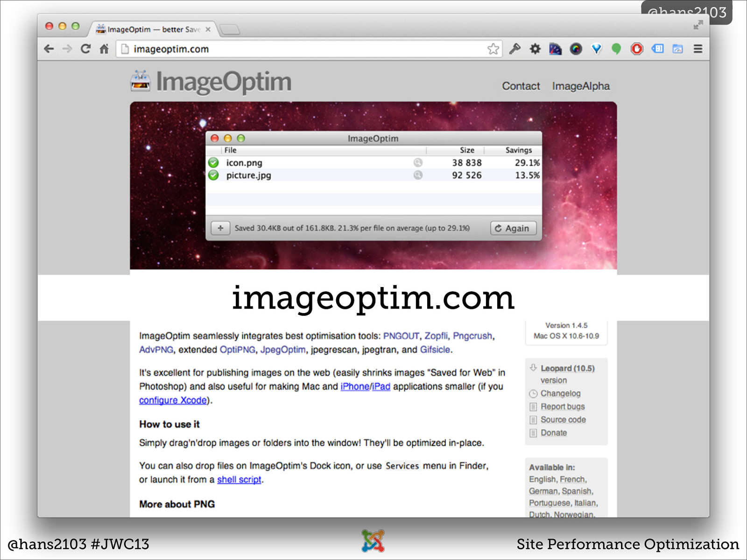Open the Source code sidebar link
The height and width of the screenshot is (560, 747).
pos(563,420)
